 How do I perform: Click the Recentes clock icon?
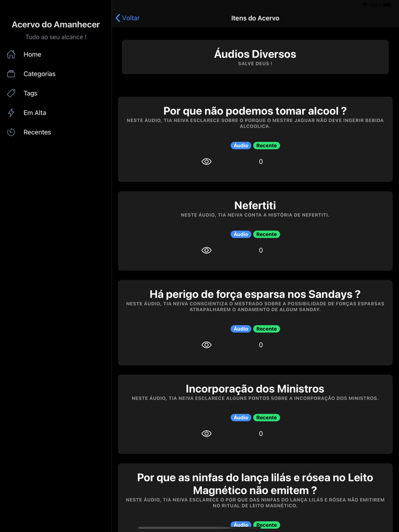(11, 132)
